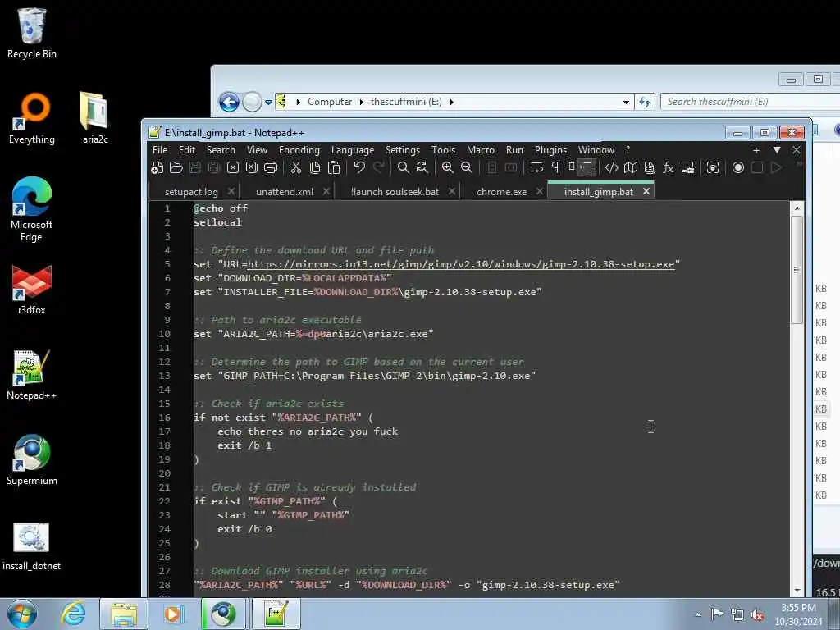This screenshot has width=840, height=630.
Task: Click the Explorer address refresh button
Action: pyautogui.click(x=645, y=102)
